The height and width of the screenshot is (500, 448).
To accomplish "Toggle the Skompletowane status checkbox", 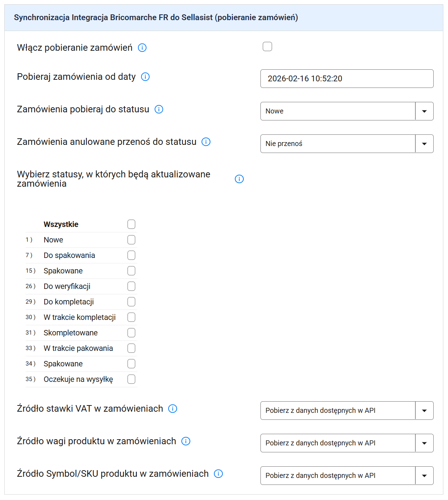I will point(131,333).
